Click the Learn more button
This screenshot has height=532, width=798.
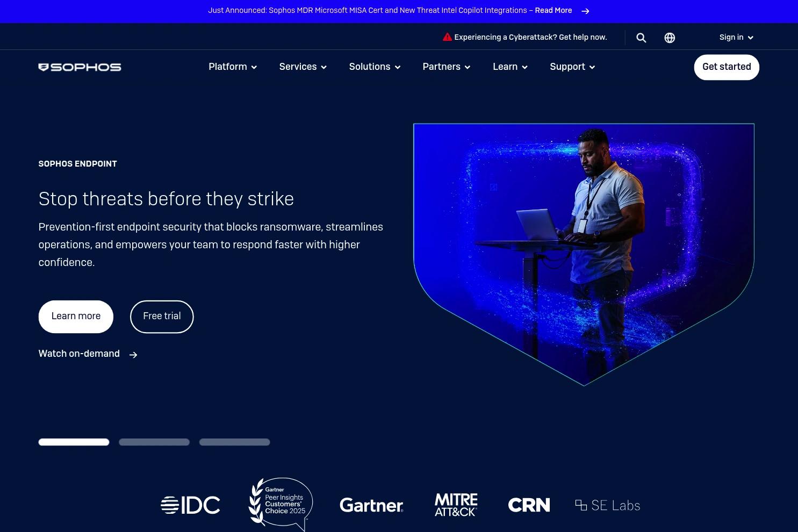[x=76, y=317]
